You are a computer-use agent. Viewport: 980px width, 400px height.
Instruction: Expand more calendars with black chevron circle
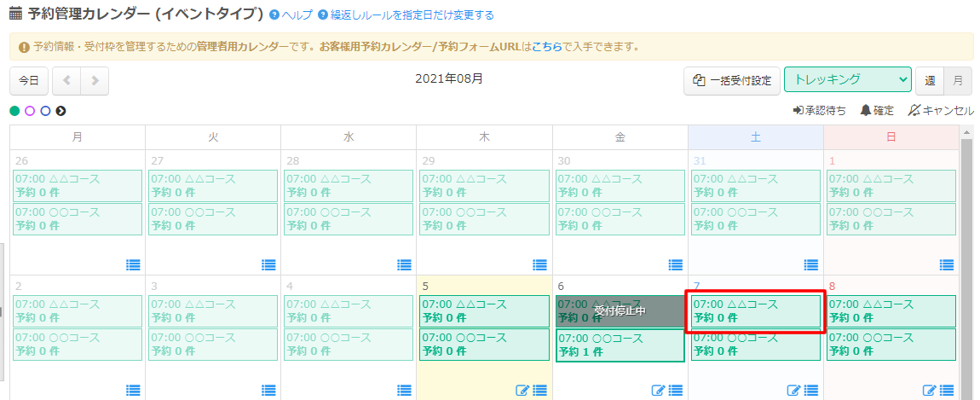pos(61,111)
